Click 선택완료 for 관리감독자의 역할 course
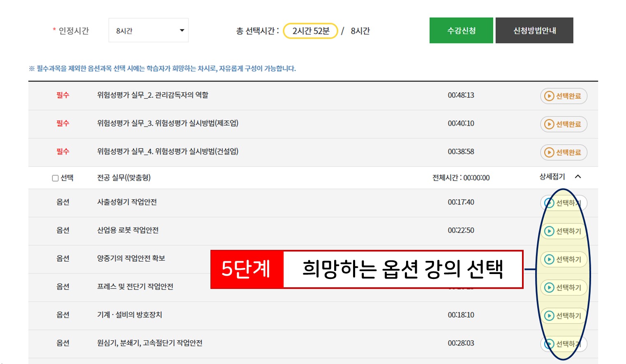Viewport: 626px width, 364px height. [x=564, y=96]
